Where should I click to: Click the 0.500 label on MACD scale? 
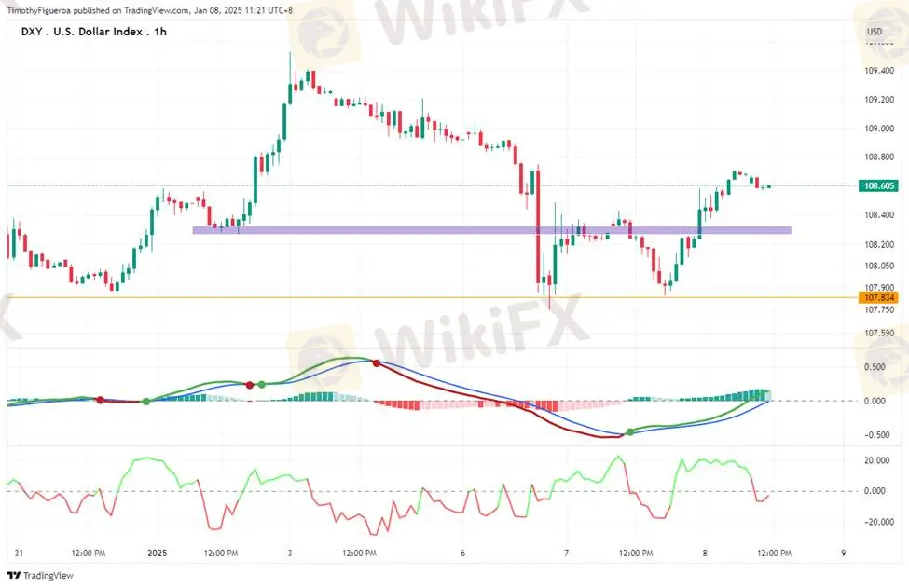[875, 367]
